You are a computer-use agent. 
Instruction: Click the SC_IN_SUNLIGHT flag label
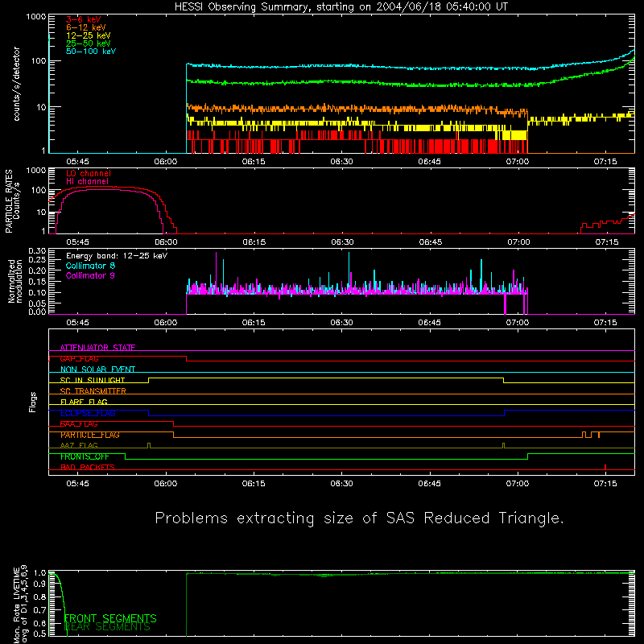coord(93,380)
